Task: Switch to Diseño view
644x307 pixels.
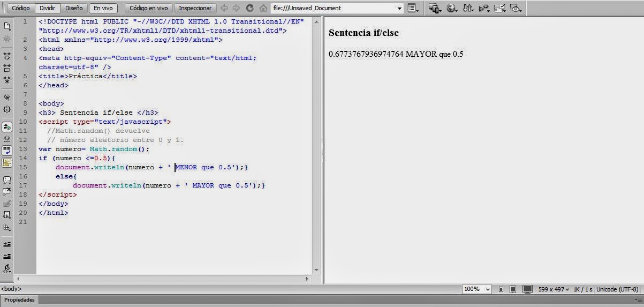Action: click(x=74, y=8)
